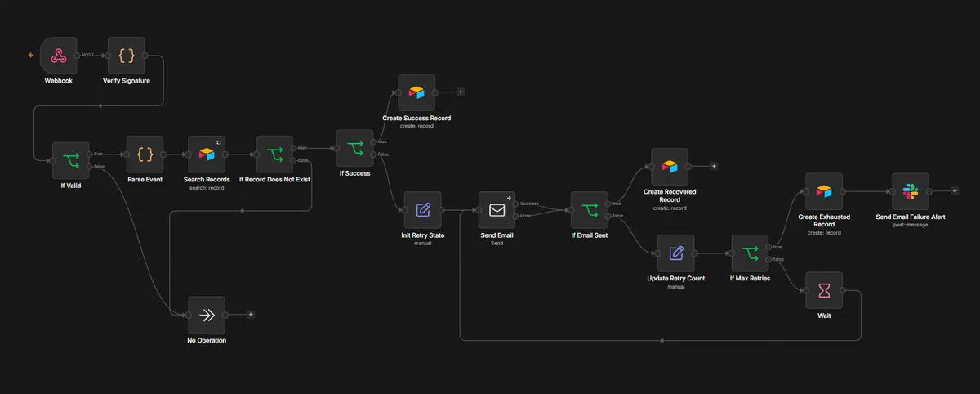Open Send Email Failure Alert Slack node
The image size is (980, 394).
point(911,191)
